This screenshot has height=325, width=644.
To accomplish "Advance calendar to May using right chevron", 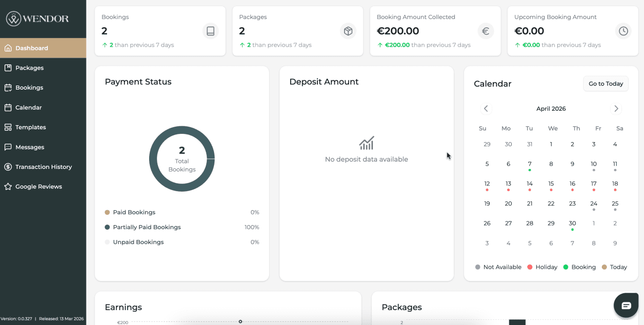I will point(616,109).
